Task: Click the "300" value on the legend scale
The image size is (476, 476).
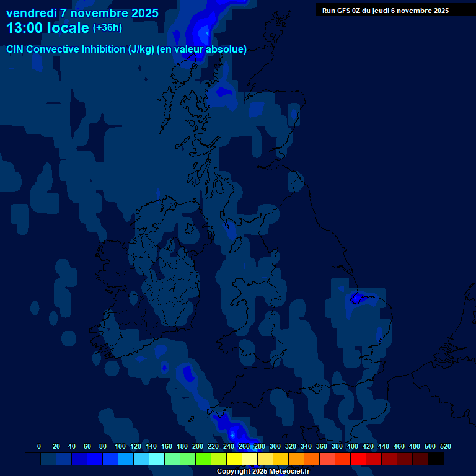Action: pos(275,446)
